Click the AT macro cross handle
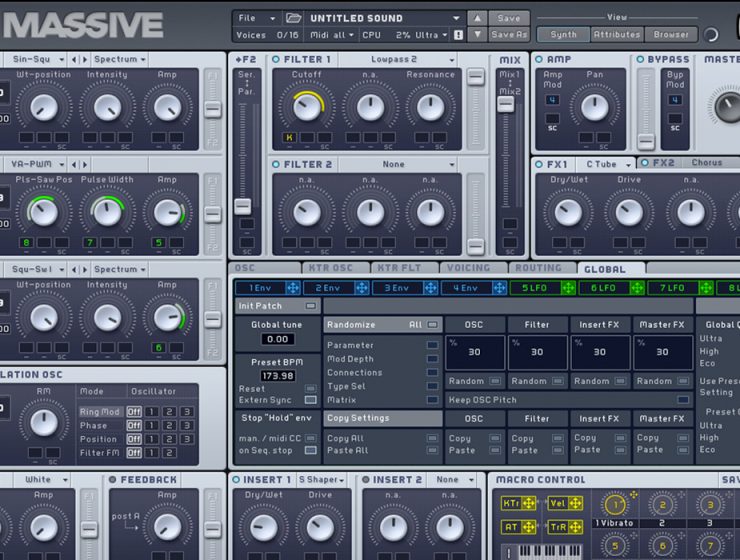740x560 pixels. point(529,527)
